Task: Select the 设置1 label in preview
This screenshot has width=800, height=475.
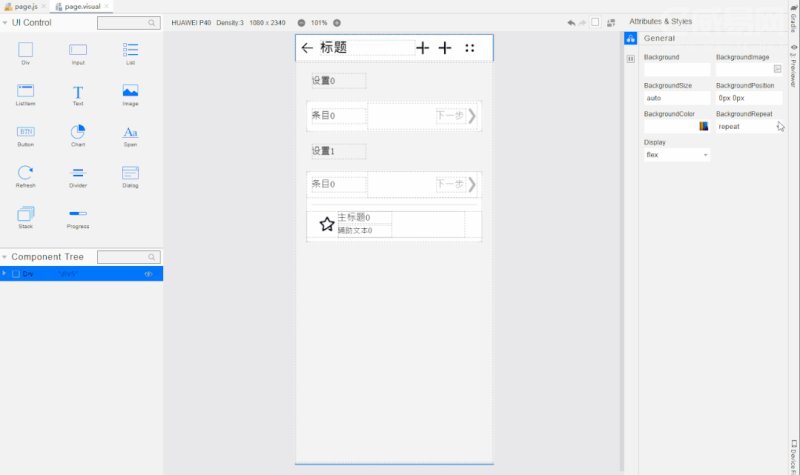Action: (x=323, y=151)
